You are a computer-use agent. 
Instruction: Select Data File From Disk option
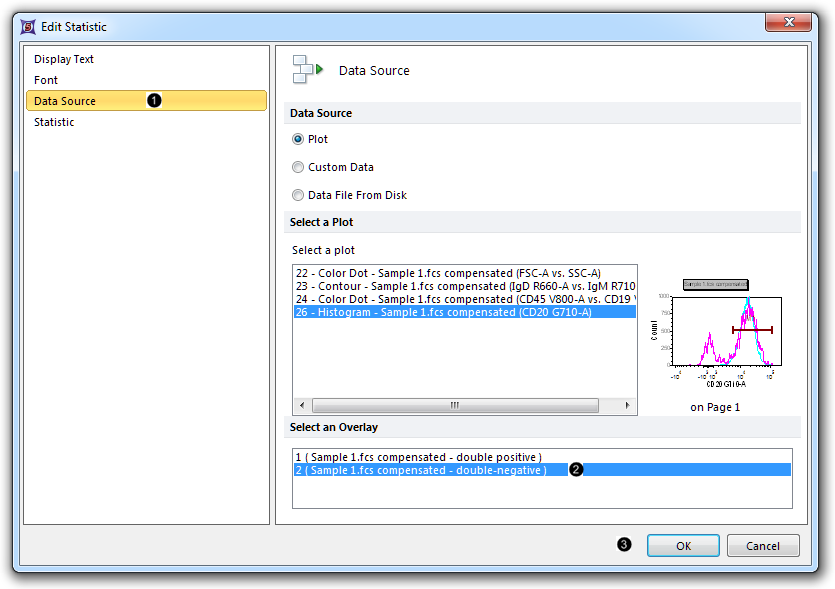[298, 195]
